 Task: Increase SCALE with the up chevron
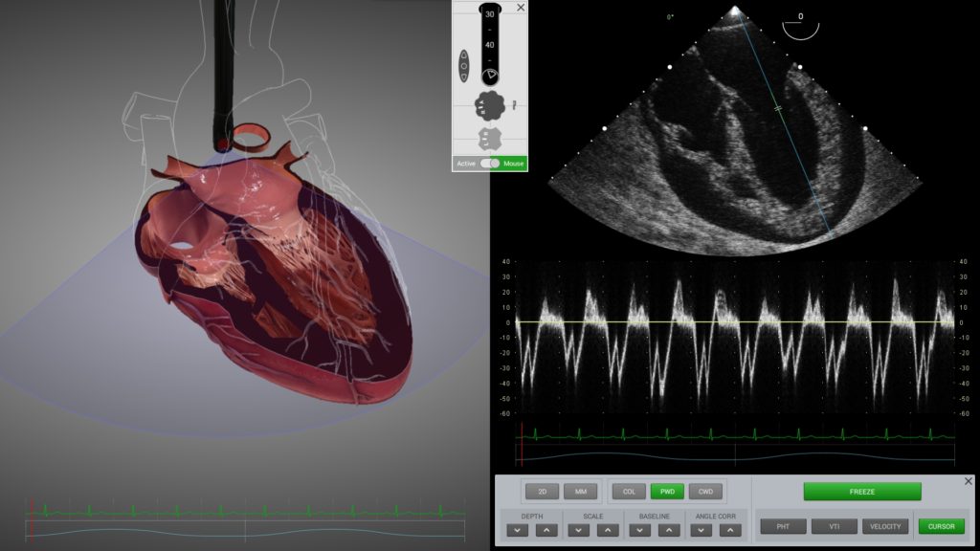pos(606,530)
